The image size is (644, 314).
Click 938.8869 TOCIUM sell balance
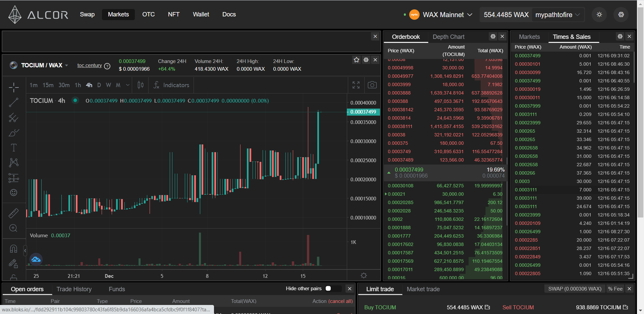602,307
